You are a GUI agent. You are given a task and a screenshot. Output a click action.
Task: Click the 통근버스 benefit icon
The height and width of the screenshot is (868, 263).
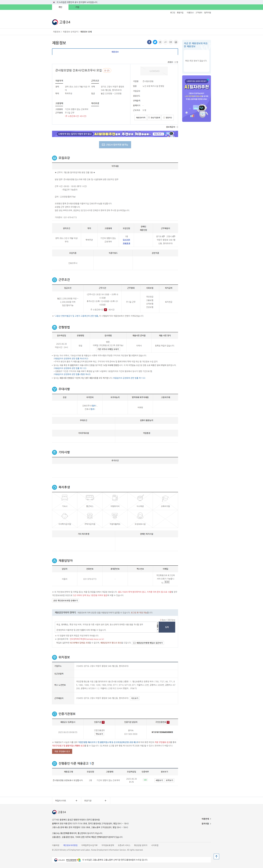pos(90,498)
